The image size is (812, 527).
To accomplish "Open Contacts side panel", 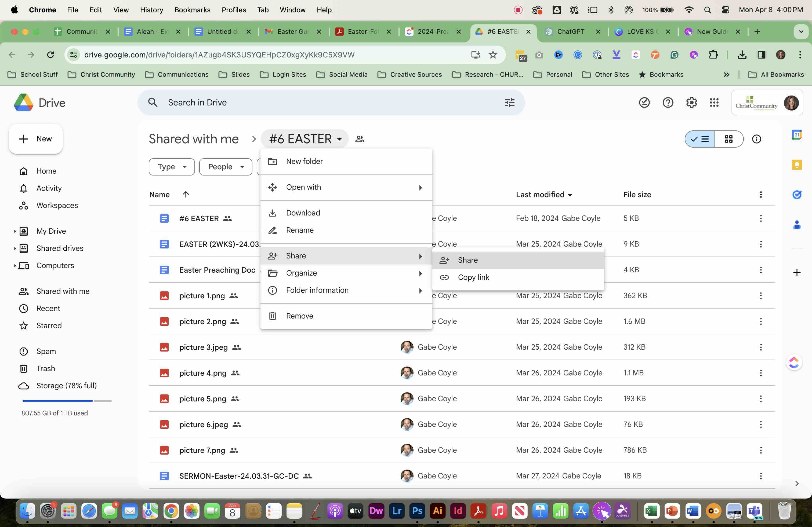I will click(797, 225).
